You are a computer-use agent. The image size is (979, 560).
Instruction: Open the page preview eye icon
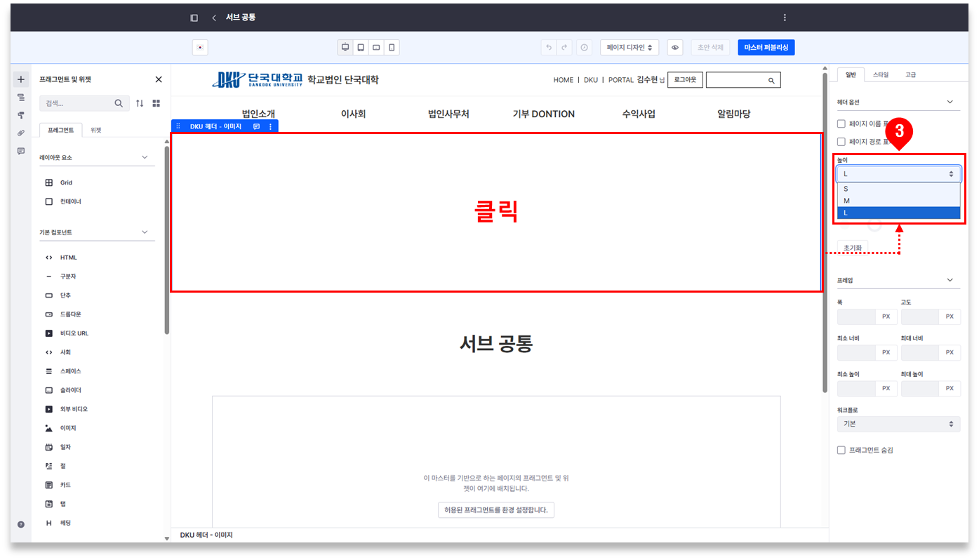click(674, 48)
